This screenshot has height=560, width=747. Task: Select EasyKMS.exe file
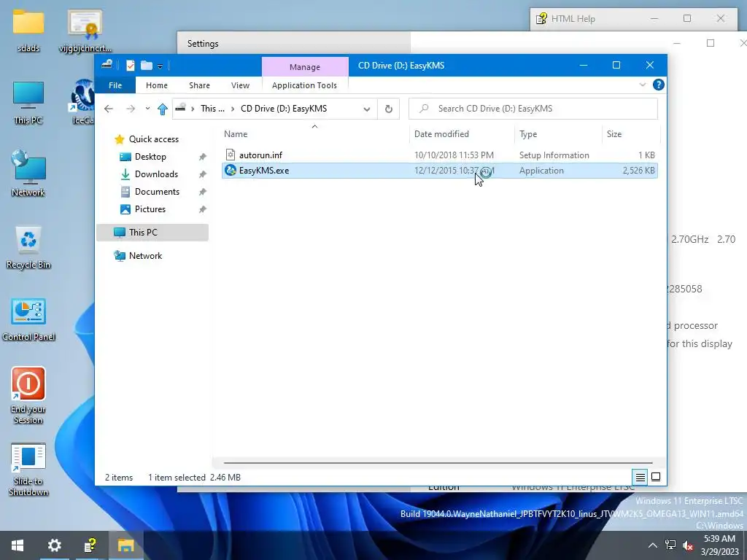tap(439, 171)
